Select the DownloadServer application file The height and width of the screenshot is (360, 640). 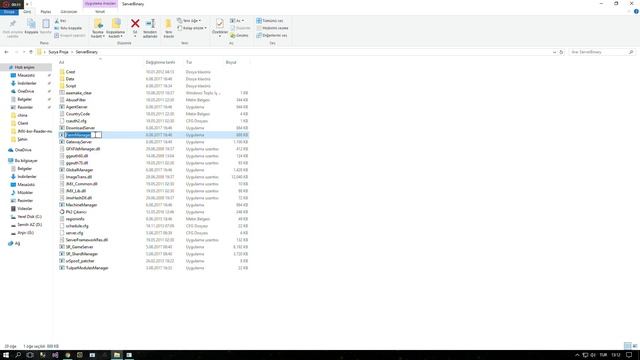[80, 128]
